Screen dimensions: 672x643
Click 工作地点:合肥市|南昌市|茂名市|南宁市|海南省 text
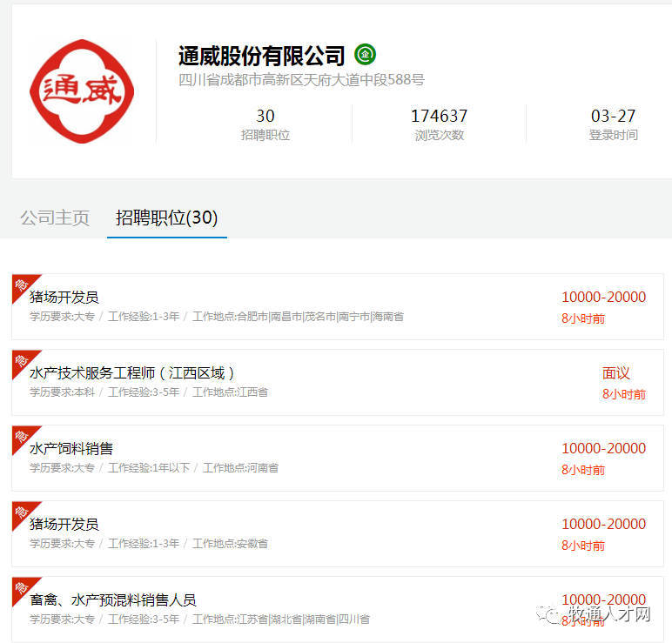click(x=298, y=317)
